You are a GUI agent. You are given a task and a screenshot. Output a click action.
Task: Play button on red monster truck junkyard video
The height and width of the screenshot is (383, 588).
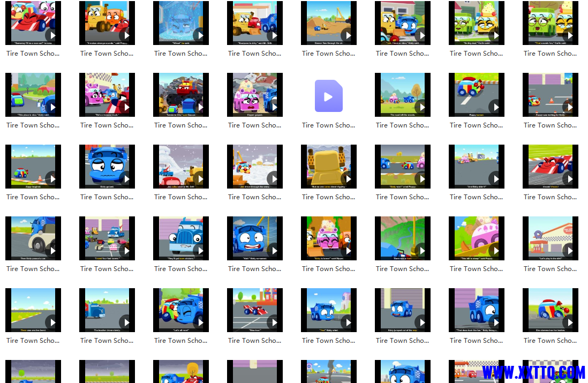(199, 107)
